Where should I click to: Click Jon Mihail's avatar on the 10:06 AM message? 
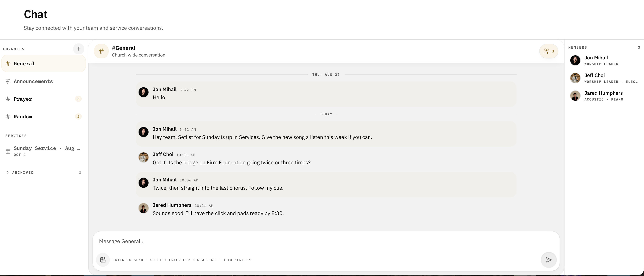point(144,183)
